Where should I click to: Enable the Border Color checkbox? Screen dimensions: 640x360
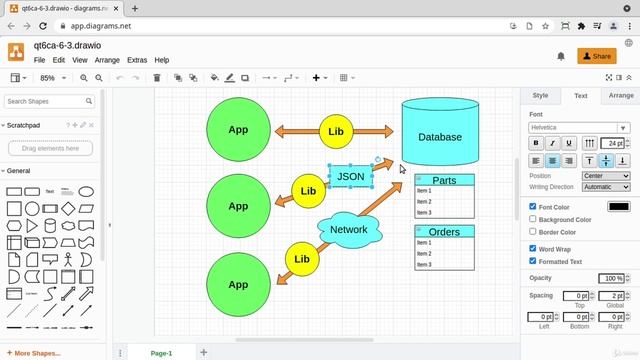point(533,231)
